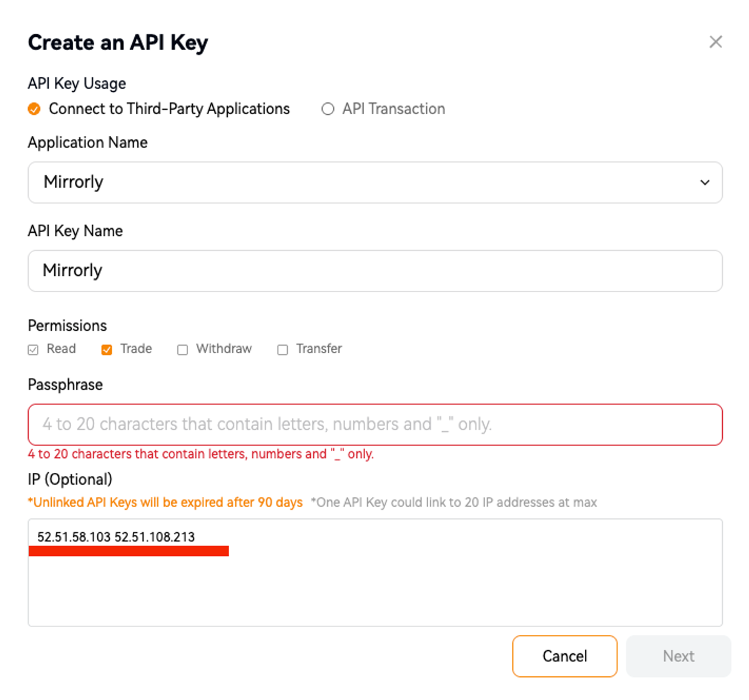Enable the Withdraw permission checkbox
The height and width of the screenshot is (700, 749).
pyautogui.click(x=182, y=349)
